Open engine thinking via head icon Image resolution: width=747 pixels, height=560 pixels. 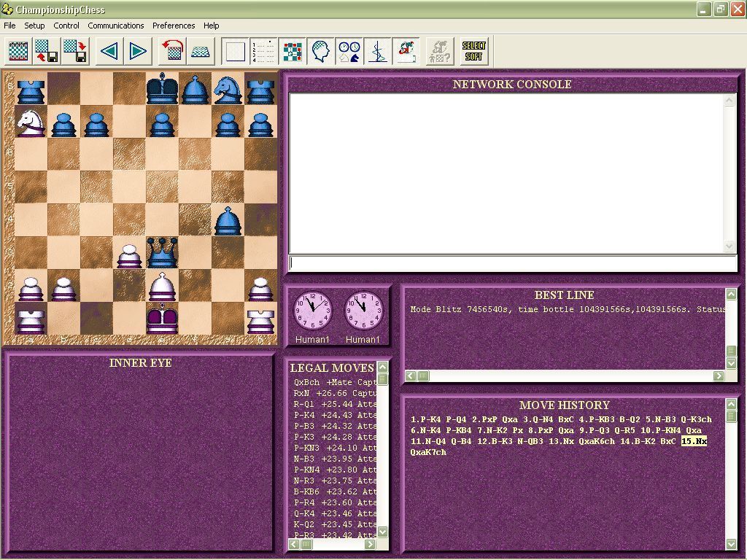tap(321, 52)
